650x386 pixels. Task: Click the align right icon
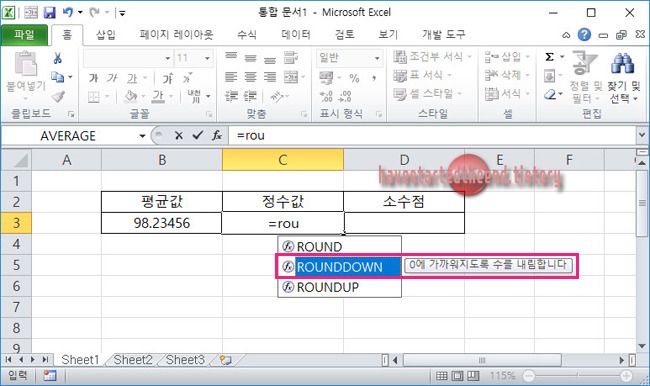click(x=270, y=77)
